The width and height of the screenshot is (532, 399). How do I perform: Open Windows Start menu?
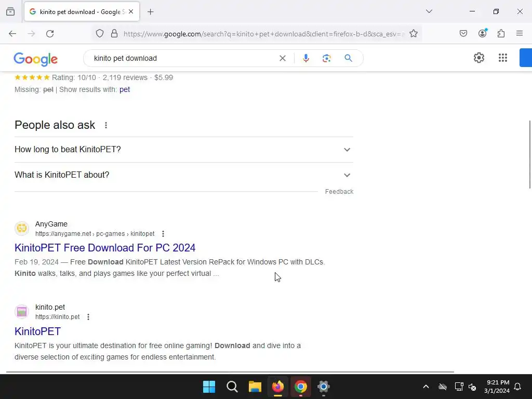tap(209, 387)
